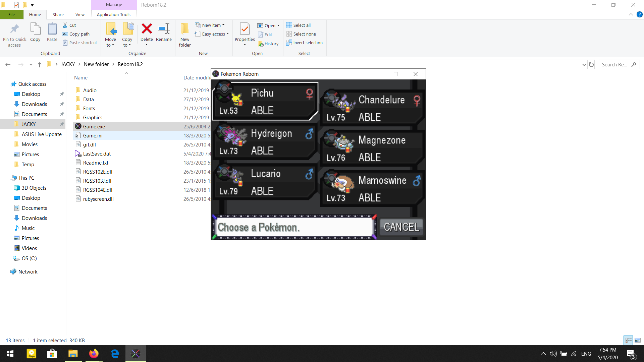Click the Rename icon in ribbon
Screen dimensions: 644x362
[x=164, y=29]
